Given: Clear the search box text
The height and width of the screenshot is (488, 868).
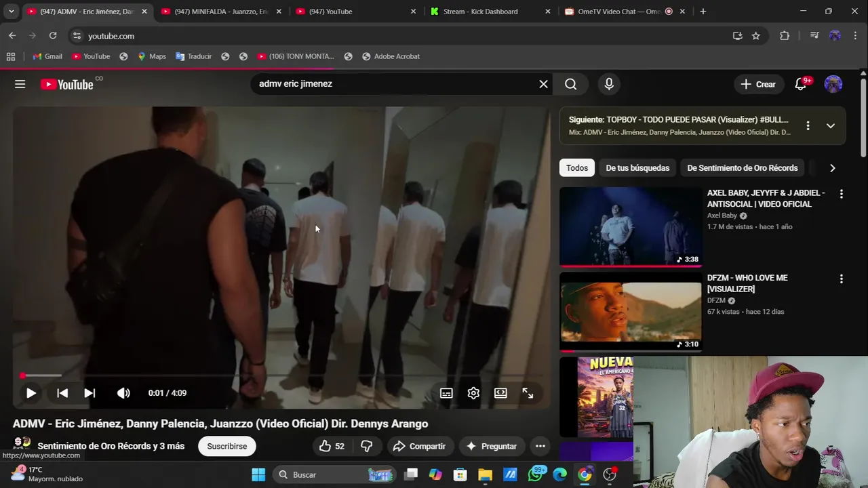Looking at the screenshot, I should click(x=543, y=84).
